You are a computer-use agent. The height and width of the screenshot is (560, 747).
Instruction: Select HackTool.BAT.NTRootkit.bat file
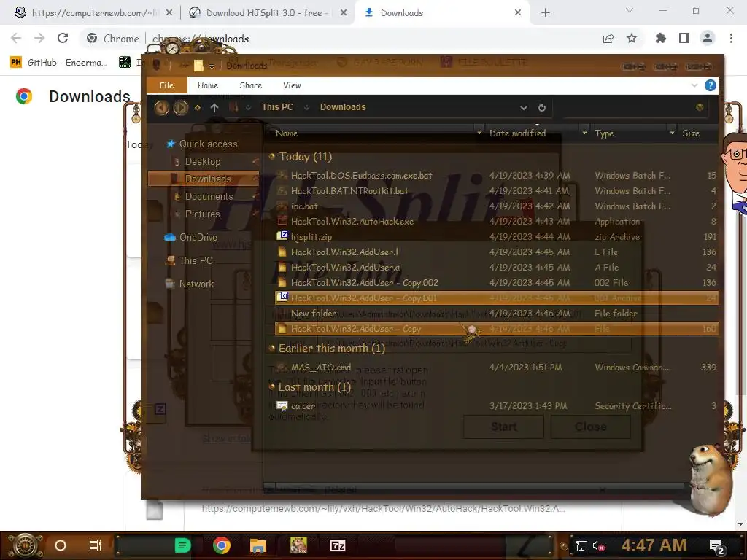[349, 190]
